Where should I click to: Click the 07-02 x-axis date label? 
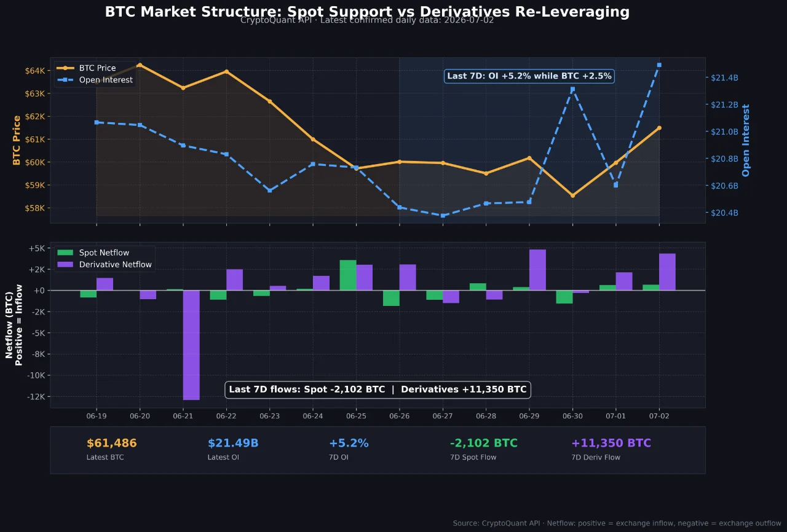coord(659,416)
